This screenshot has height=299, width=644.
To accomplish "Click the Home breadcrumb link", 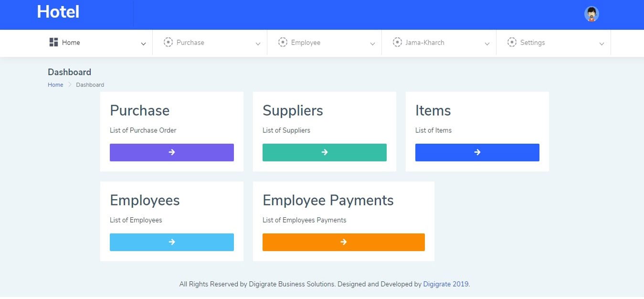I will 55,85.
